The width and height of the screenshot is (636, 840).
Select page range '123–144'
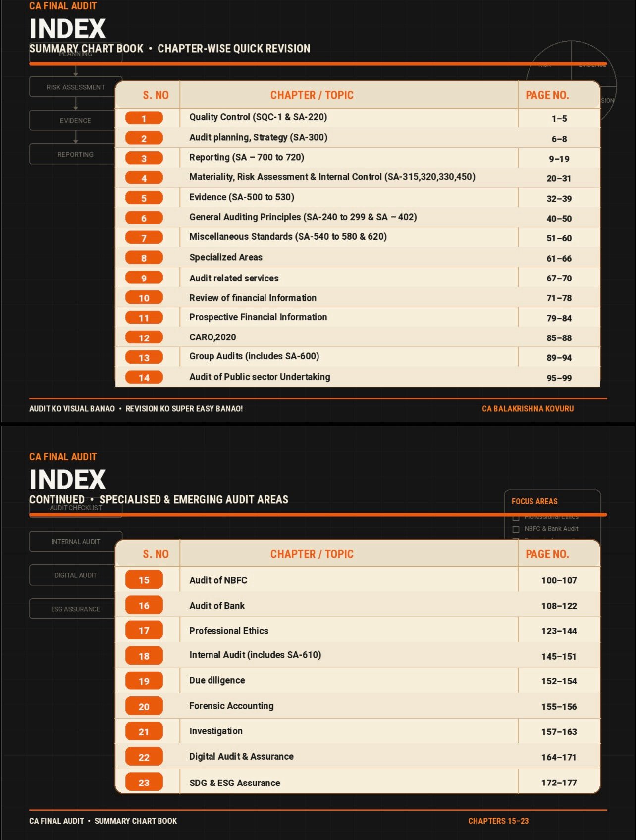click(559, 631)
